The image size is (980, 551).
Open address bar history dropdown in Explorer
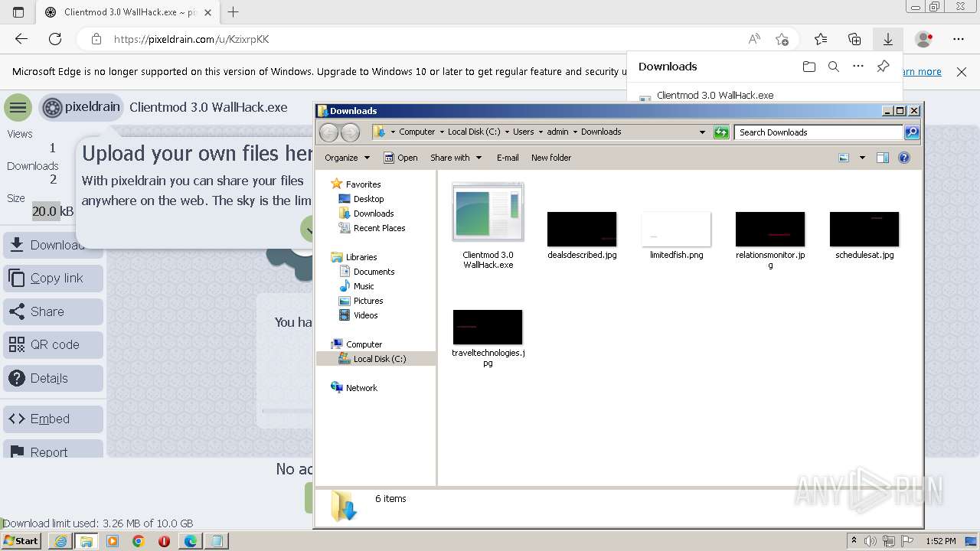(702, 132)
